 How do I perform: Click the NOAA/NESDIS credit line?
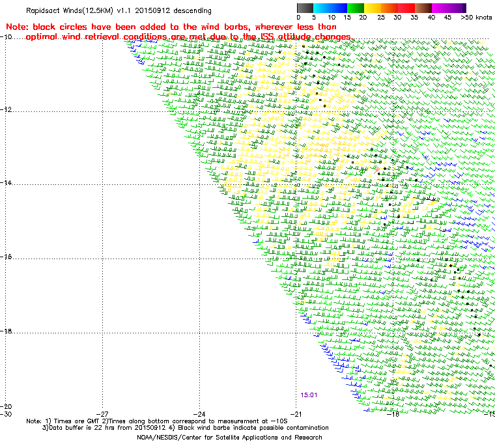pyautogui.click(x=229, y=438)
